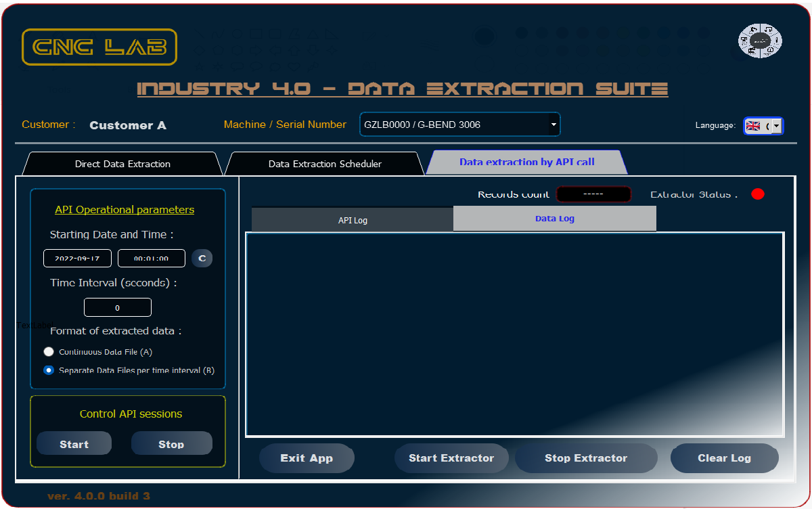Click the Time Interval seconds input field
This screenshot has width=812, height=509.
point(118,308)
